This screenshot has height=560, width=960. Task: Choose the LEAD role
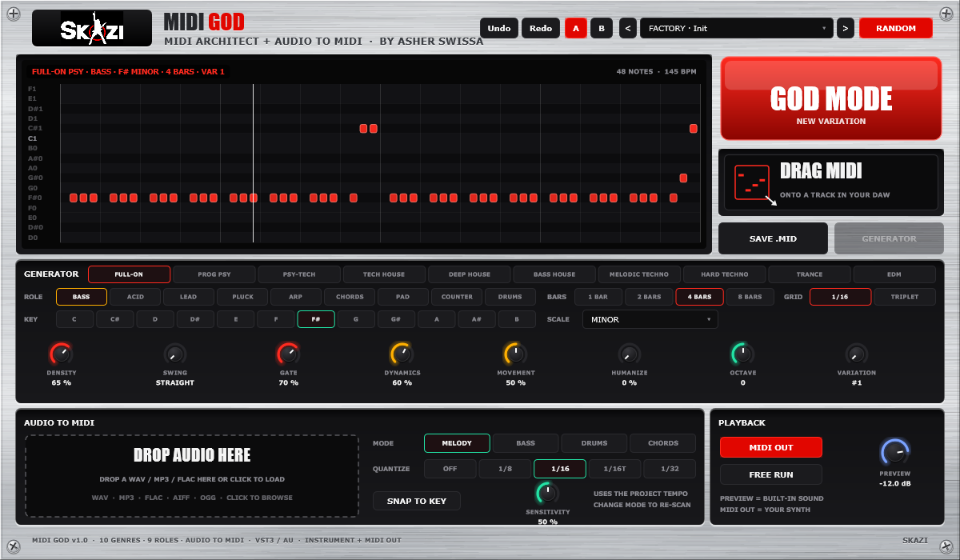click(189, 297)
